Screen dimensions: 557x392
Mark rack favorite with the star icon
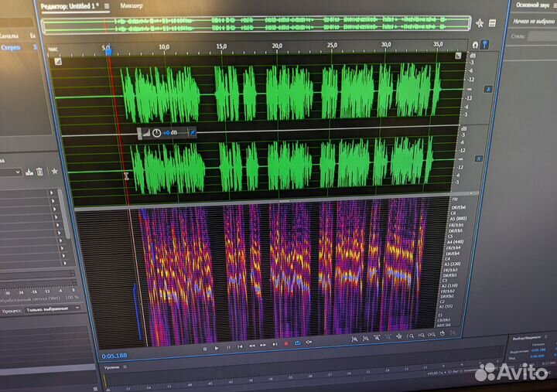pyautogui.click(x=54, y=171)
